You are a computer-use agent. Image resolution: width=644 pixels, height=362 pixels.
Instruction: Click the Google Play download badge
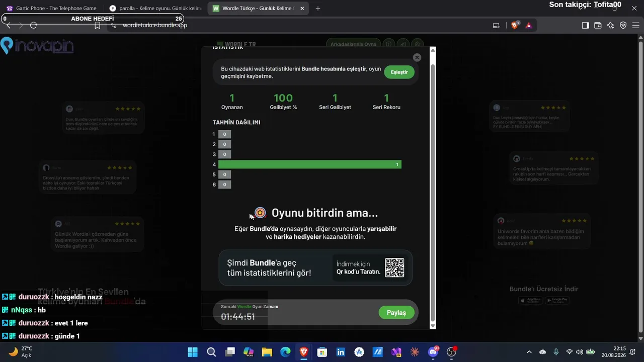[x=557, y=300]
